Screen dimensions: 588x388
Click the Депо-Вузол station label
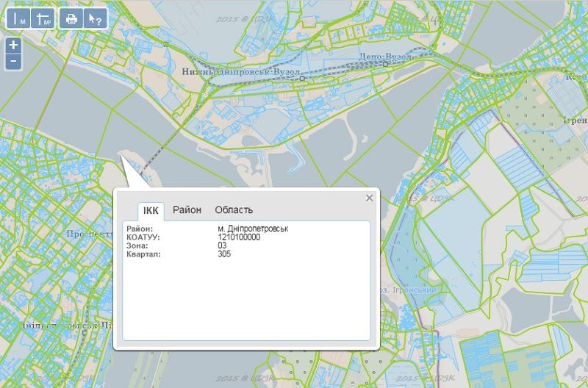coord(384,55)
